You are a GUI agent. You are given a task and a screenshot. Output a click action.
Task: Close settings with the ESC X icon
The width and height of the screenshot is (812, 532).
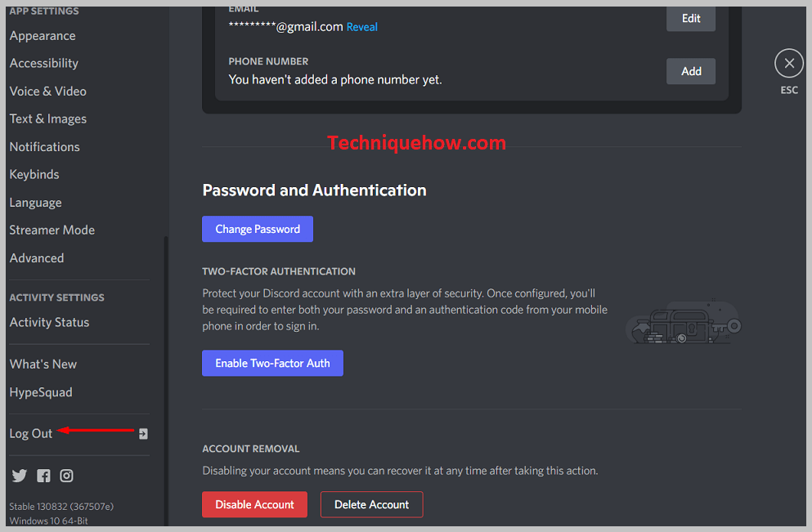pos(789,64)
